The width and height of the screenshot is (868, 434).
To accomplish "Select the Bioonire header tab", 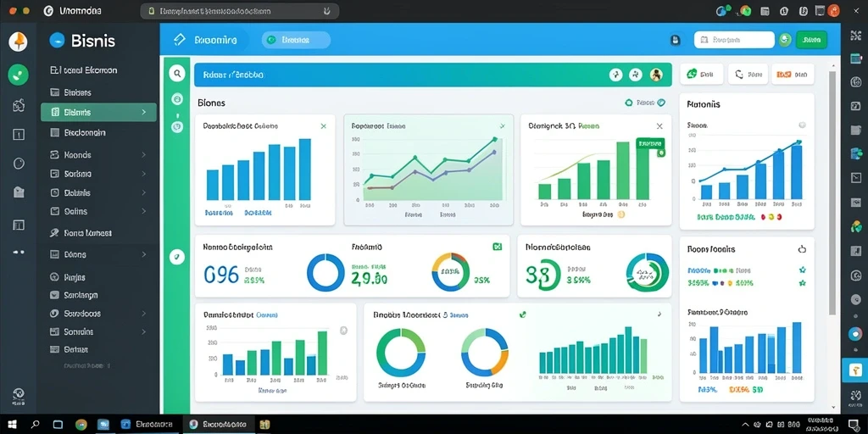I will pos(206,40).
